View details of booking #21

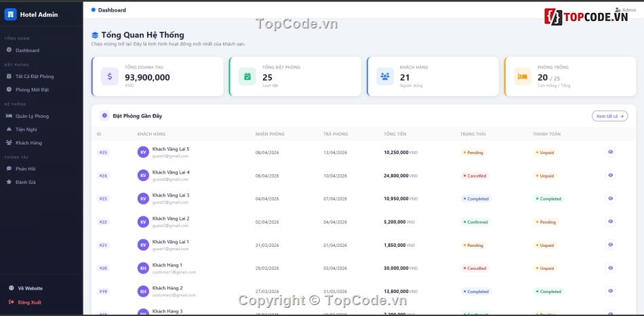pos(610,245)
